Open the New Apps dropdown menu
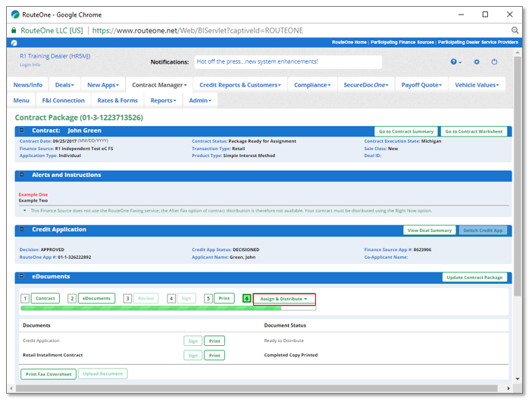The height and width of the screenshot is (402, 532). pos(103,85)
